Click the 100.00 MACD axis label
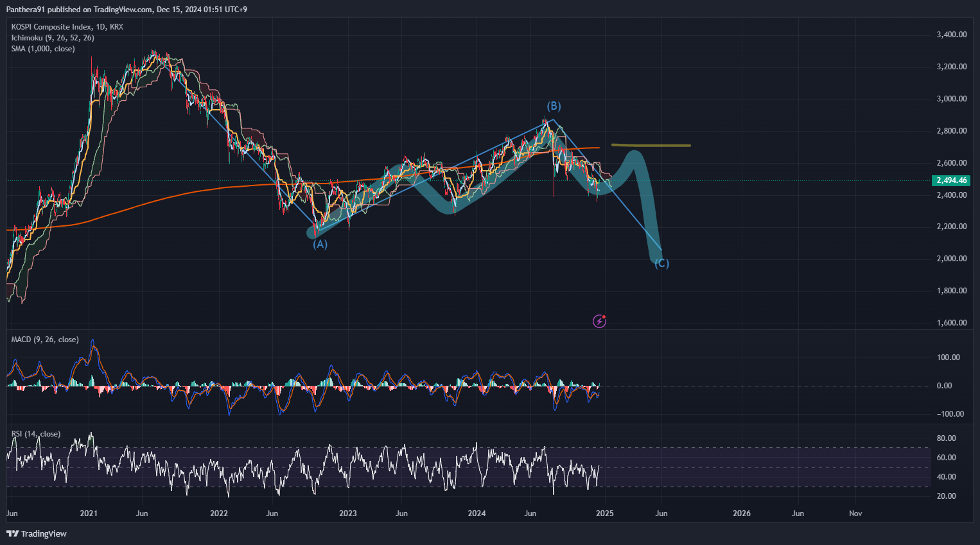The width and height of the screenshot is (980, 545). click(x=949, y=358)
